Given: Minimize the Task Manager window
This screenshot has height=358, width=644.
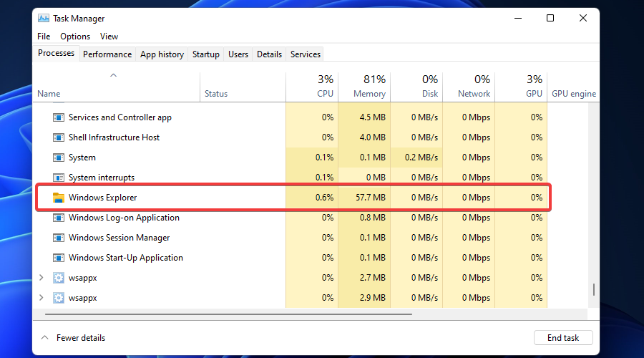Looking at the screenshot, I should [x=518, y=18].
